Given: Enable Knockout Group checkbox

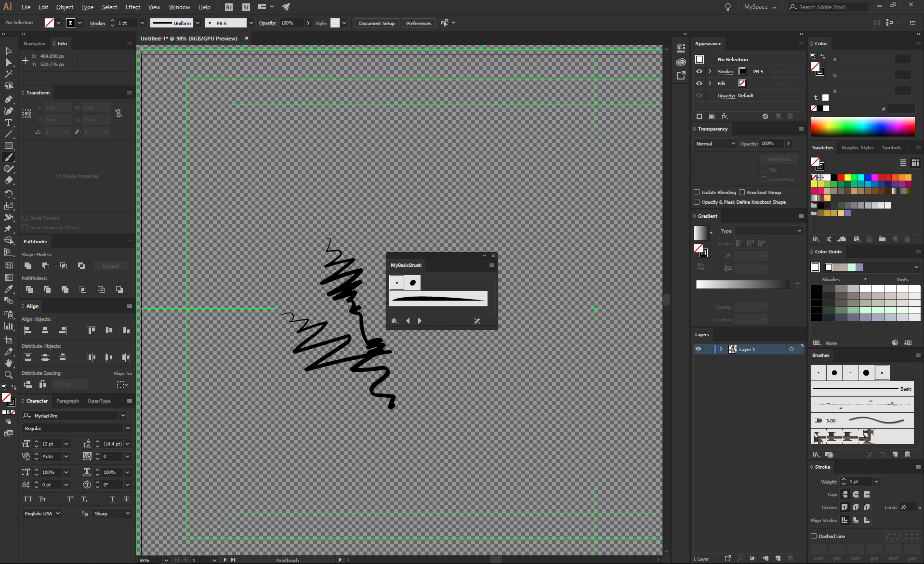Looking at the screenshot, I should pyautogui.click(x=742, y=192).
